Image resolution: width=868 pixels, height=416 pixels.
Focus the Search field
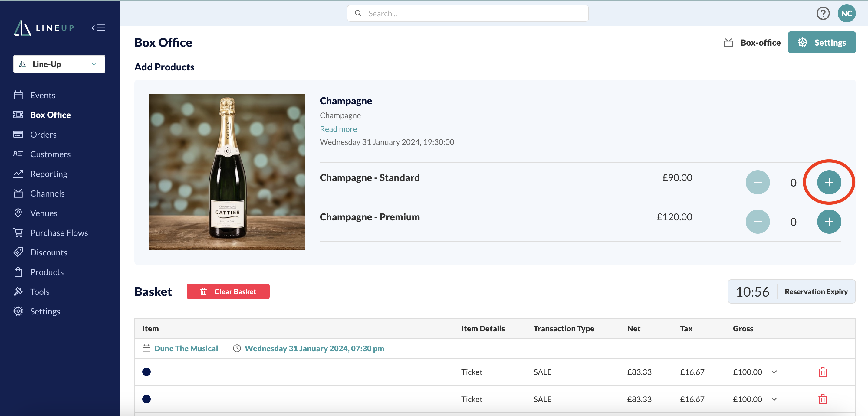[x=468, y=14]
